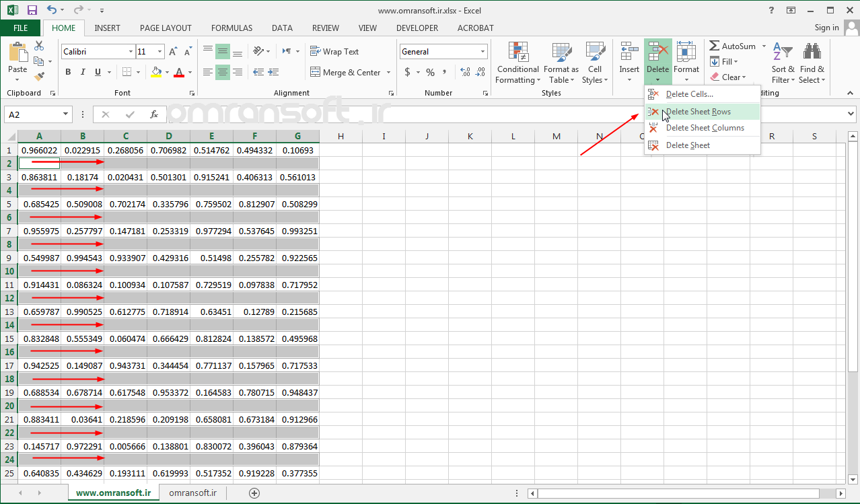Click the Insert Function fx icon
The image size is (860, 504).
click(x=153, y=114)
